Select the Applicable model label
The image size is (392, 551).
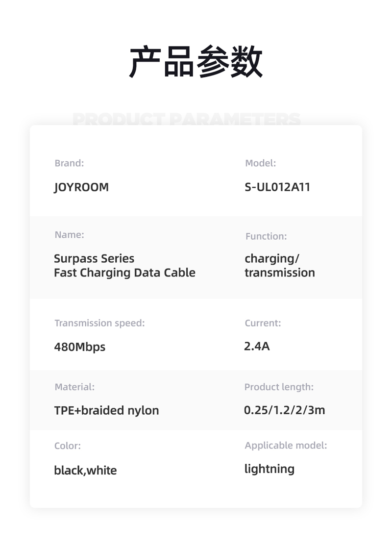286,446
